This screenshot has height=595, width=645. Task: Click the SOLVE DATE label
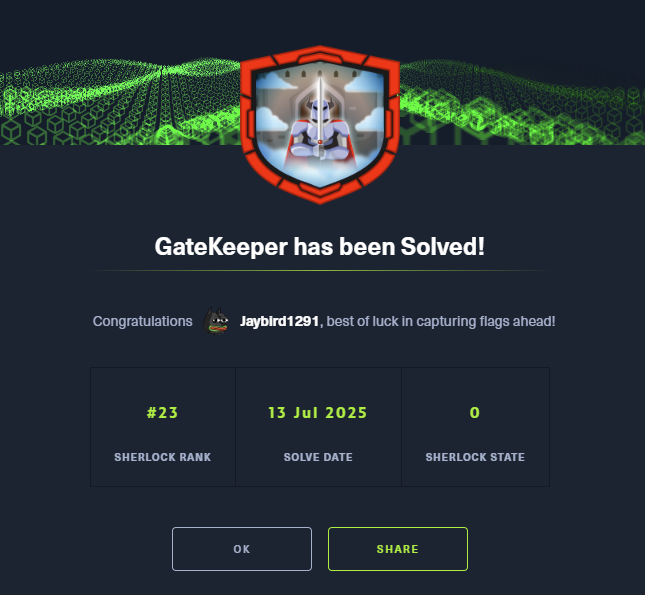point(318,457)
